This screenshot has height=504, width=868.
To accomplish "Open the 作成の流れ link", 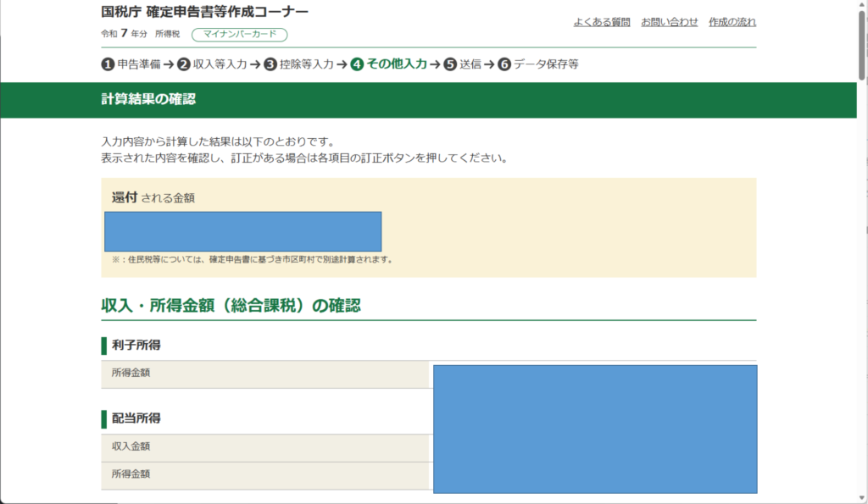I will pos(732,22).
